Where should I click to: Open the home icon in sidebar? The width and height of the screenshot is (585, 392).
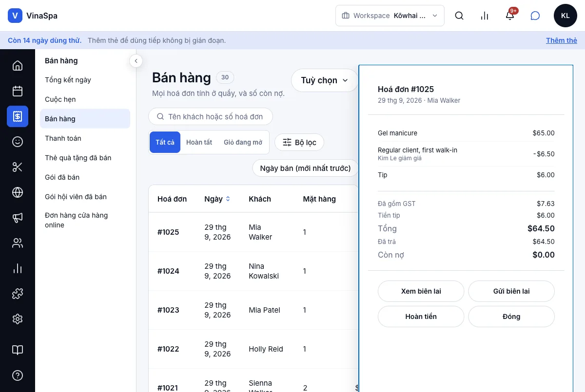click(18, 66)
